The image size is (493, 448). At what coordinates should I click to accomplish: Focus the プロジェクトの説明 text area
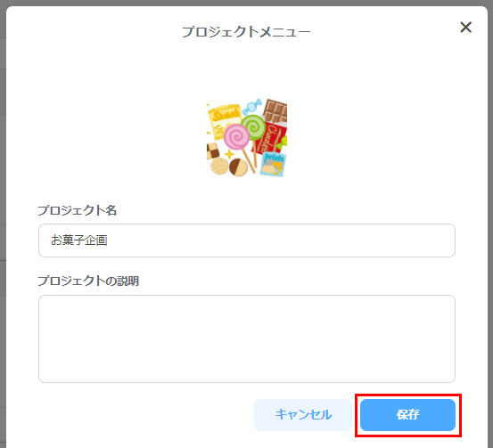tap(247, 338)
